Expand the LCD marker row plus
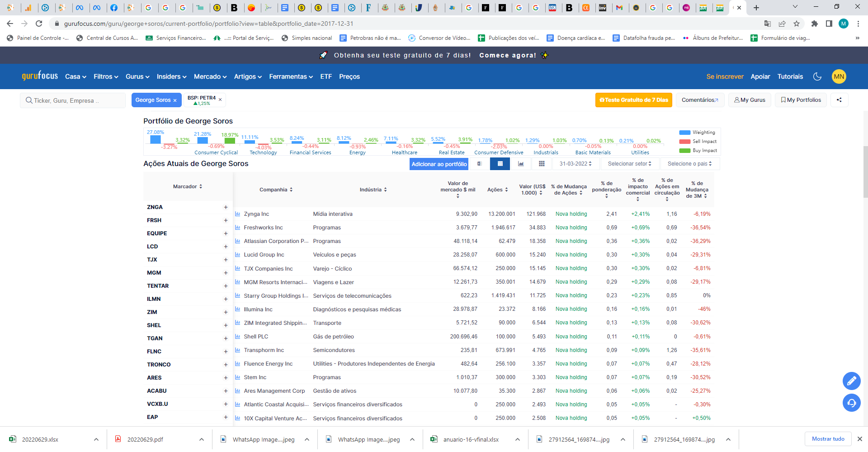The image size is (868, 452). [226, 247]
